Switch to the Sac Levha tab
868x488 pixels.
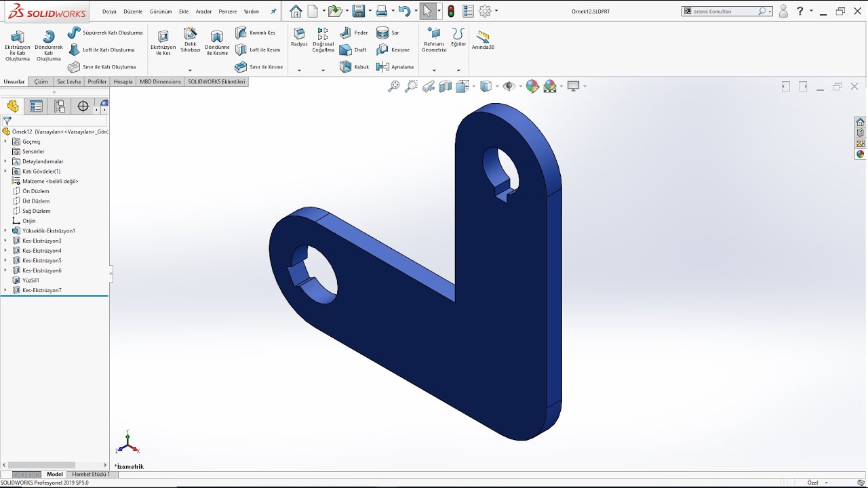68,81
